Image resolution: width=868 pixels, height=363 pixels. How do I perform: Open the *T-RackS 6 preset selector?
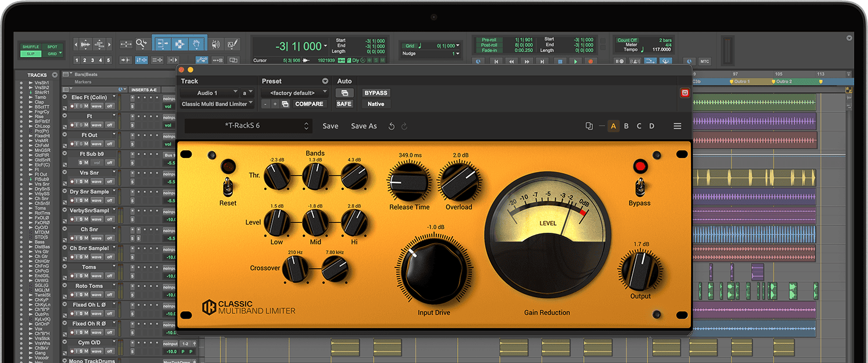[x=248, y=126]
